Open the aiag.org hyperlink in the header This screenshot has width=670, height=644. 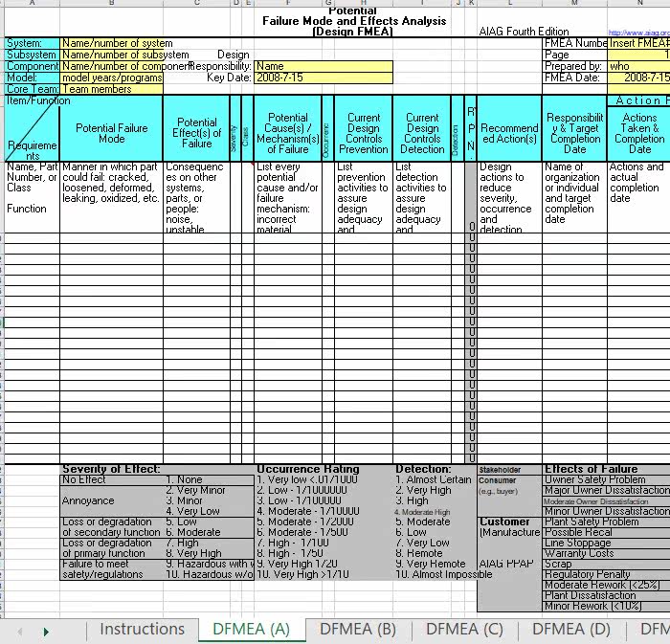638,33
